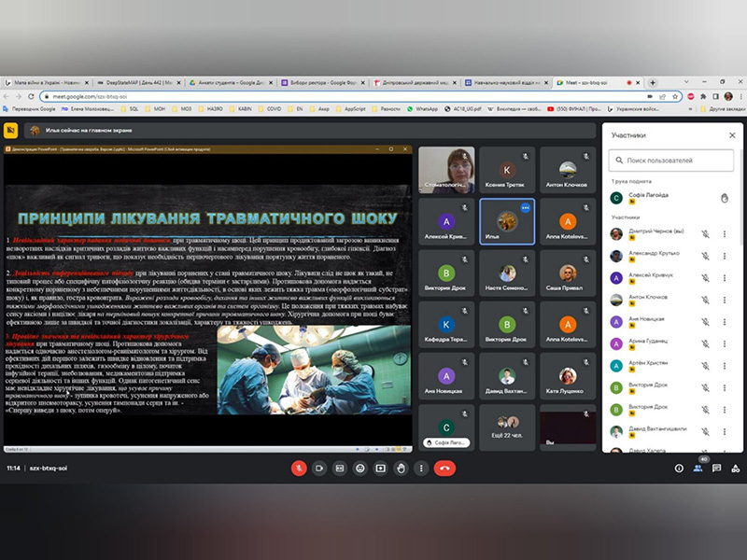Screen dimensions: 747x560
Task: Close the Участники side panel
Action: [x=732, y=135]
